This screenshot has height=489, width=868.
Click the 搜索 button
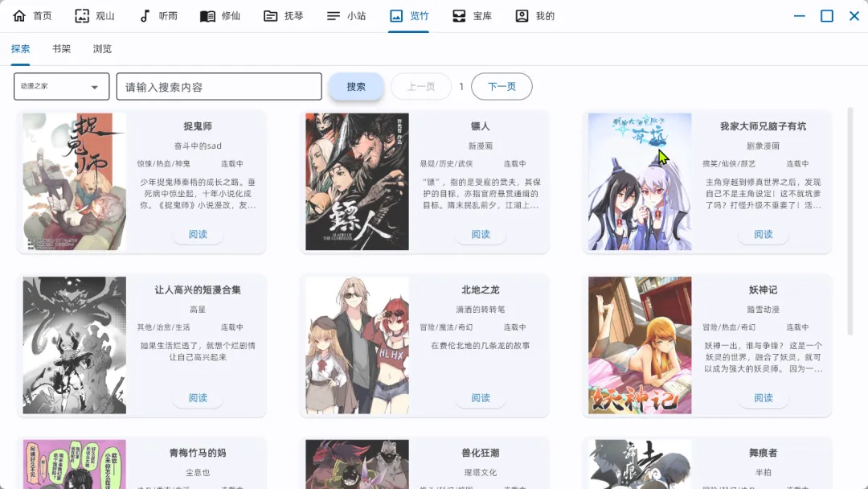356,86
